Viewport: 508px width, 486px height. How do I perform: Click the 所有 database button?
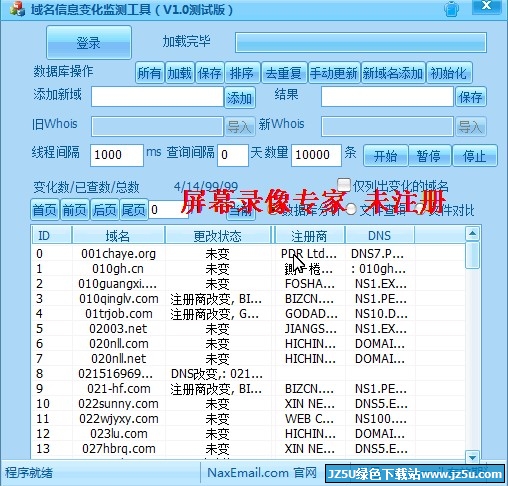click(150, 72)
